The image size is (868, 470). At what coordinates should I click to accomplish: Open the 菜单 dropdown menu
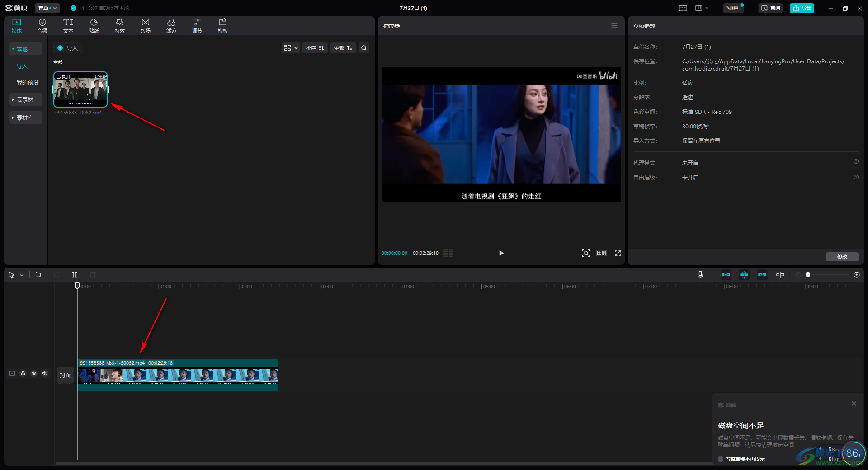tap(47, 8)
